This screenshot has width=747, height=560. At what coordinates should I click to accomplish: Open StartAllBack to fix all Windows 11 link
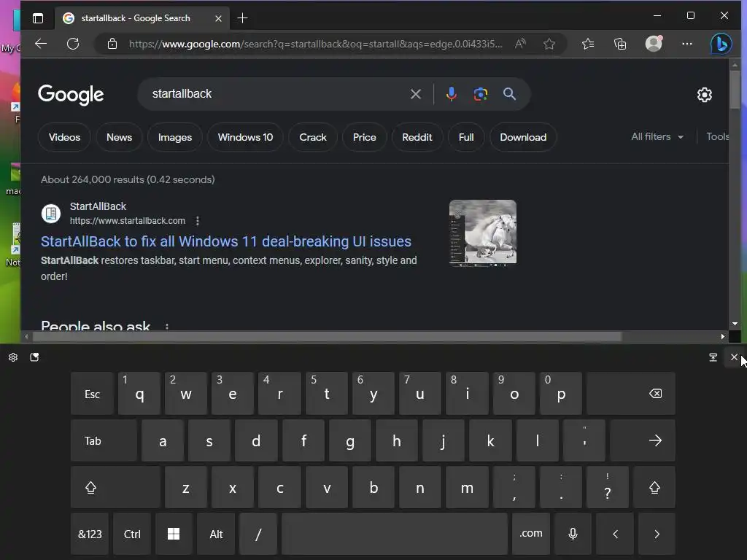[226, 241]
